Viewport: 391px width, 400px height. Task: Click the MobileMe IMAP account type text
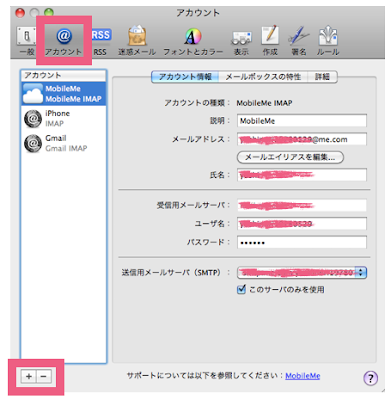click(x=264, y=103)
